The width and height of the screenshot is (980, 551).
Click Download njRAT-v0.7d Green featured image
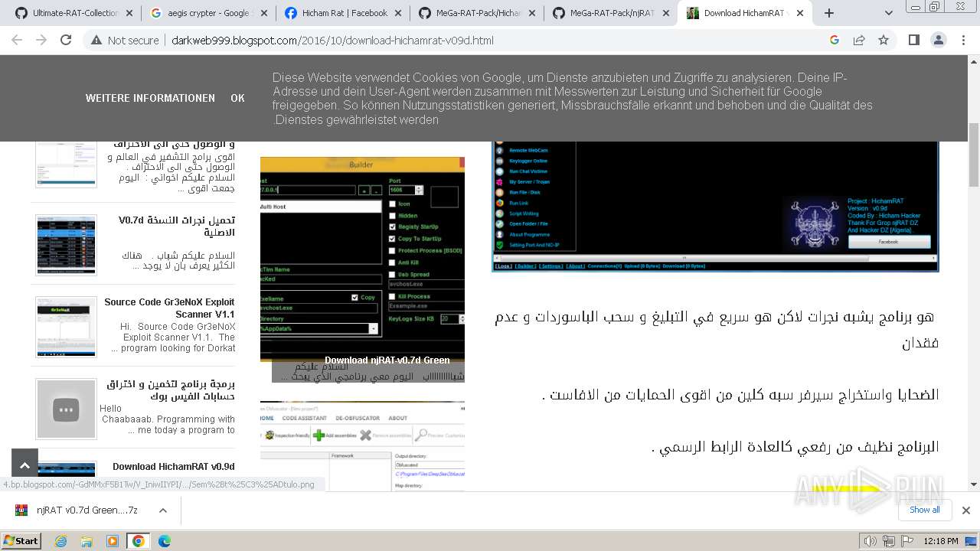(x=362, y=269)
